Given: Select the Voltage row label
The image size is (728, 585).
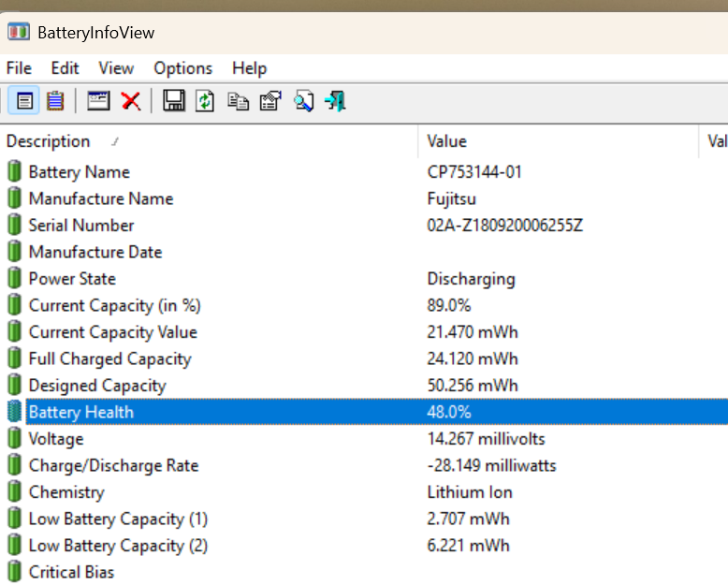Looking at the screenshot, I should pyautogui.click(x=56, y=439).
